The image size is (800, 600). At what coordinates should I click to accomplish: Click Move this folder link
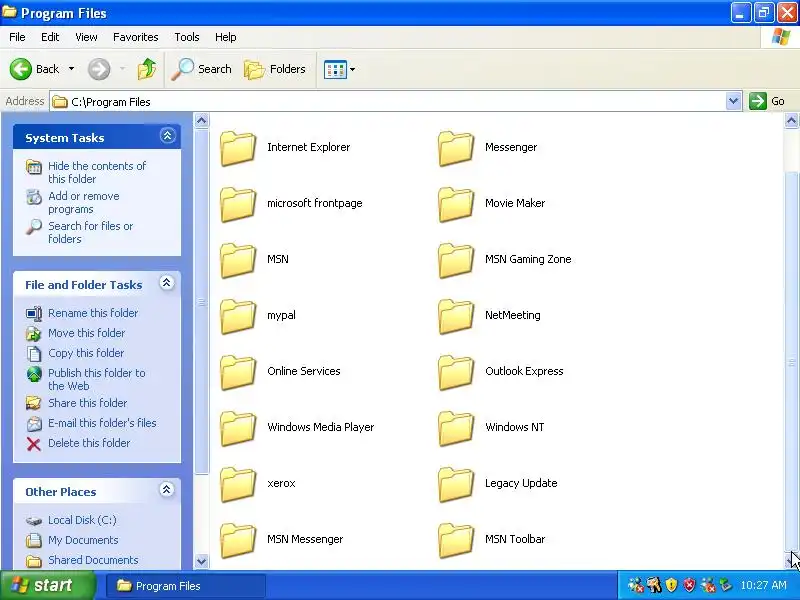click(x=87, y=333)
